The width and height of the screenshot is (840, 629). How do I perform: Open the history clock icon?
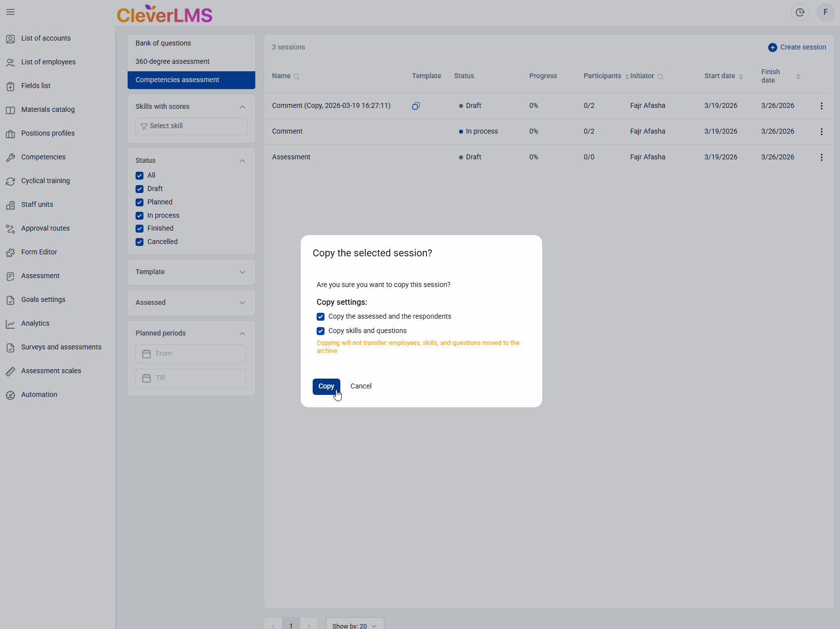[799, 12]
